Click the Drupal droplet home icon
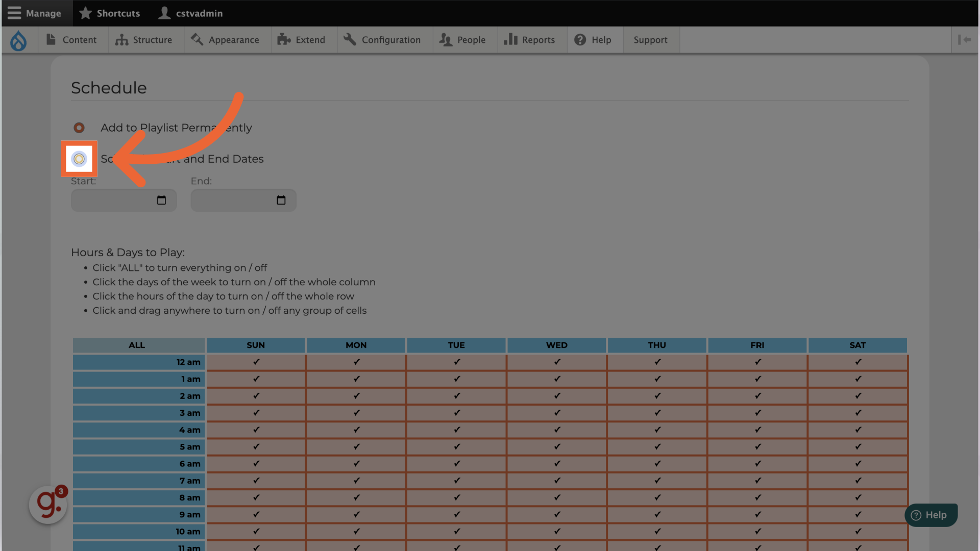The height and width of the screenshot is (551, 980). tap(18, 40)
